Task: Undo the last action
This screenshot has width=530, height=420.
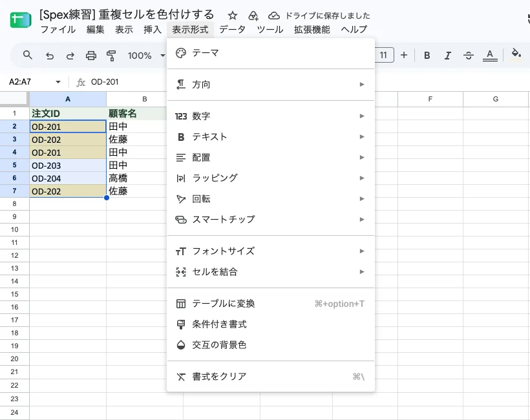Action: [x=50, y=56]
